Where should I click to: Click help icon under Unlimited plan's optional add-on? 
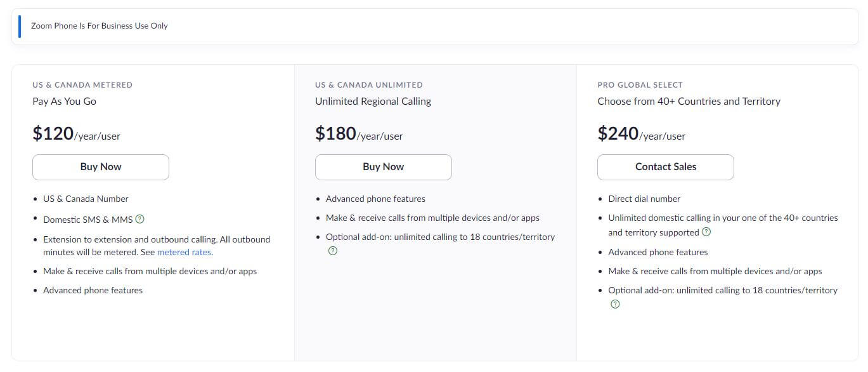(x=333, y=251)
